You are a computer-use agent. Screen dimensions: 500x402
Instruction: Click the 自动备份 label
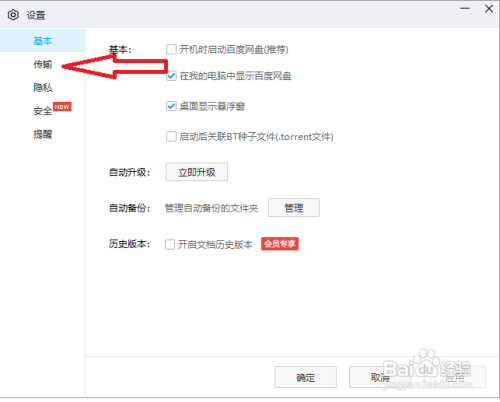(x=129, y=208)
